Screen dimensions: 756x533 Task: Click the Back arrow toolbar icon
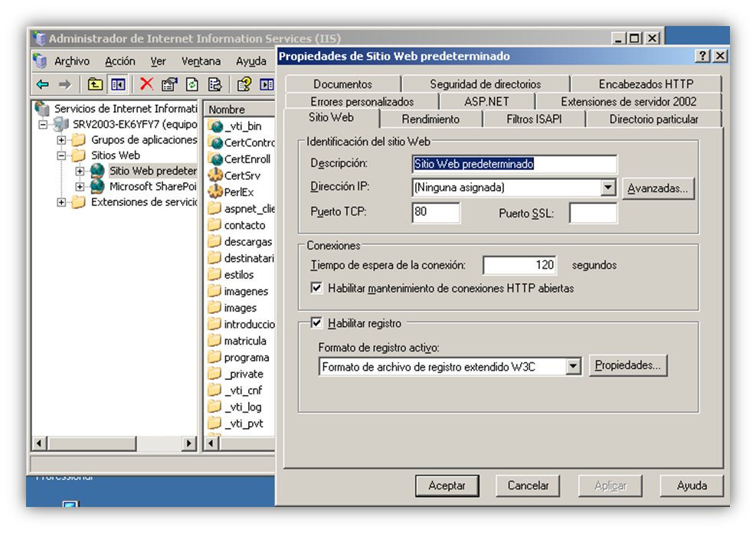click(x=43, y=85)
